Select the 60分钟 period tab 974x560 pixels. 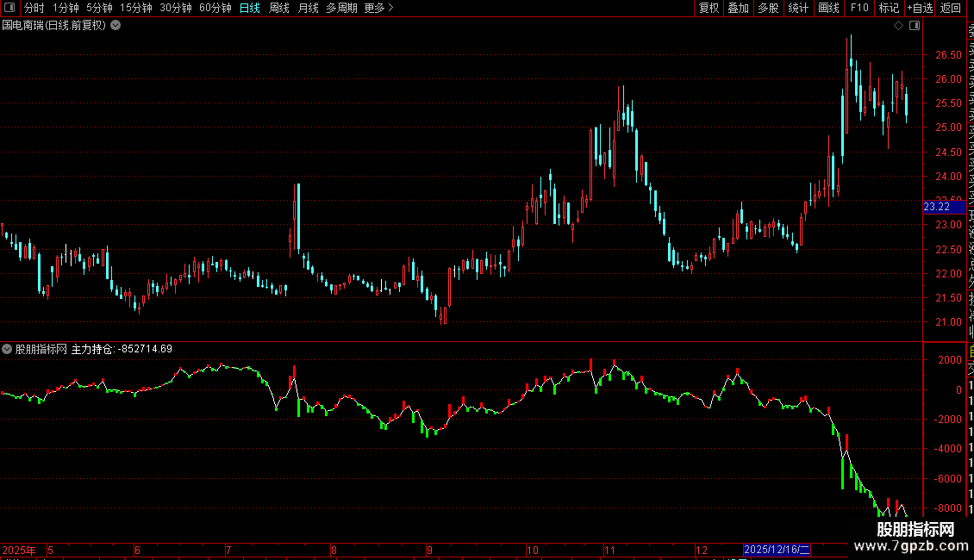click(x=215, y=8)
